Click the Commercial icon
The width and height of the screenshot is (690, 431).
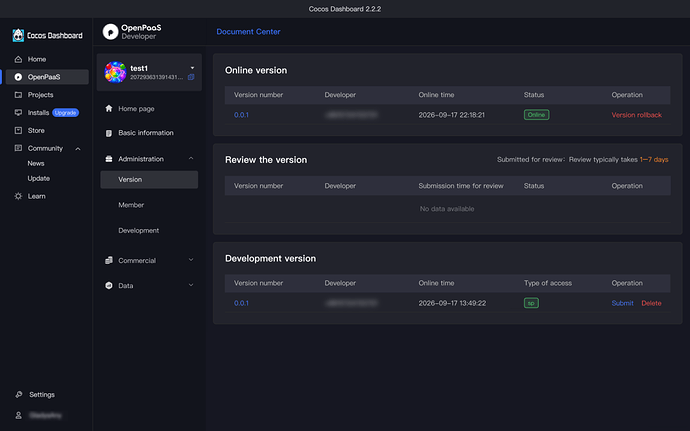coord(109,260)
